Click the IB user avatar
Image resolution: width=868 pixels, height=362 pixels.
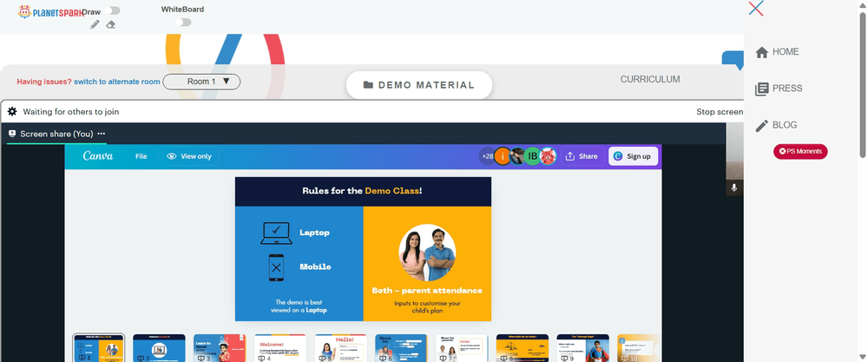click(x=533, y=156)
